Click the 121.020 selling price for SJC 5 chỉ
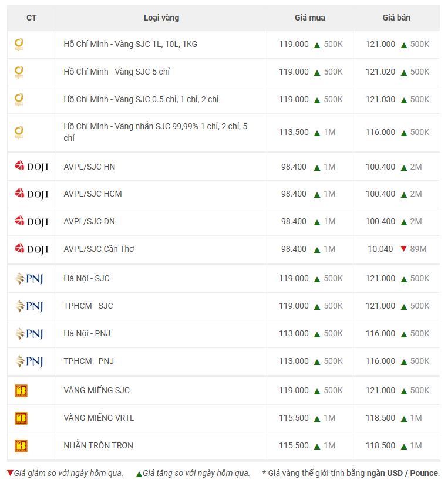448x490 pixels. 380,72
